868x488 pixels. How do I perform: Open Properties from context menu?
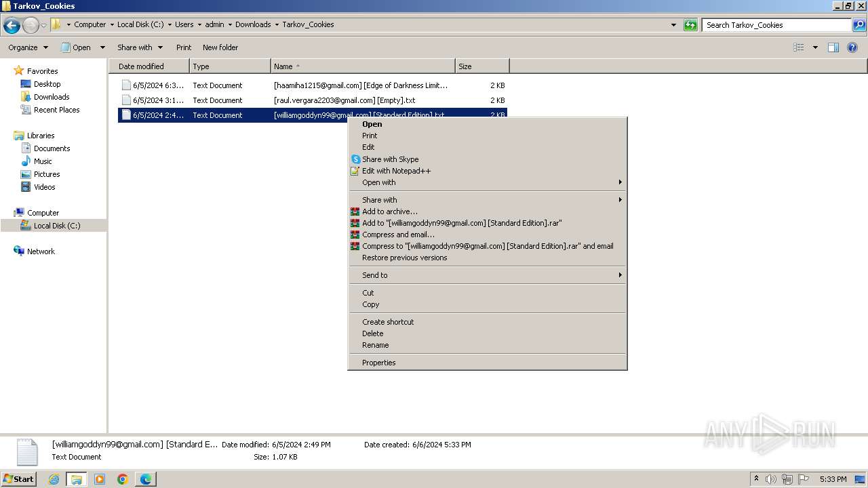487,363
